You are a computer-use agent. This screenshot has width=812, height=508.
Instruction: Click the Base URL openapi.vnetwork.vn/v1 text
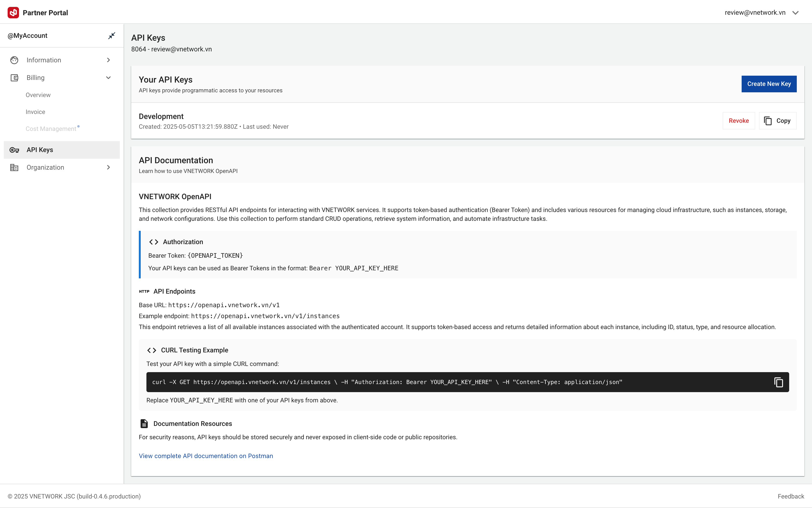tap(224, 305)
